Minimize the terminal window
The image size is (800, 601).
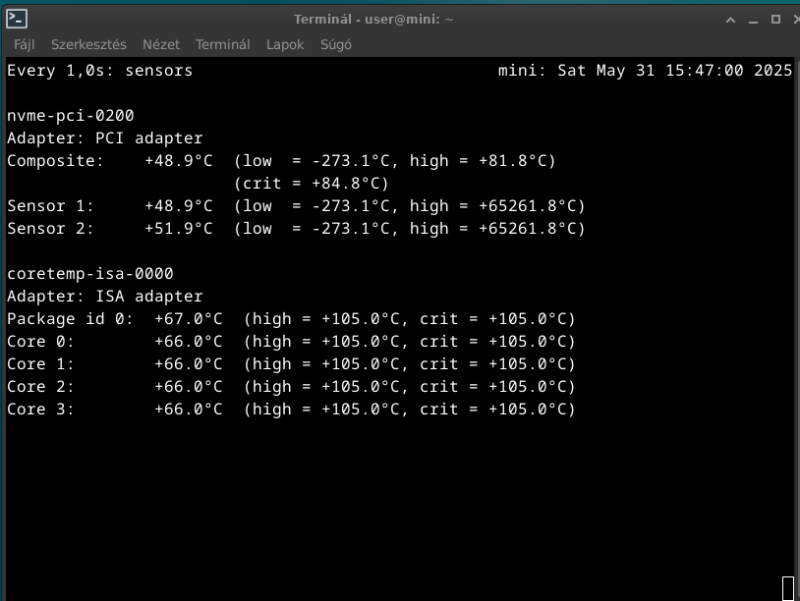coord(753,21)
